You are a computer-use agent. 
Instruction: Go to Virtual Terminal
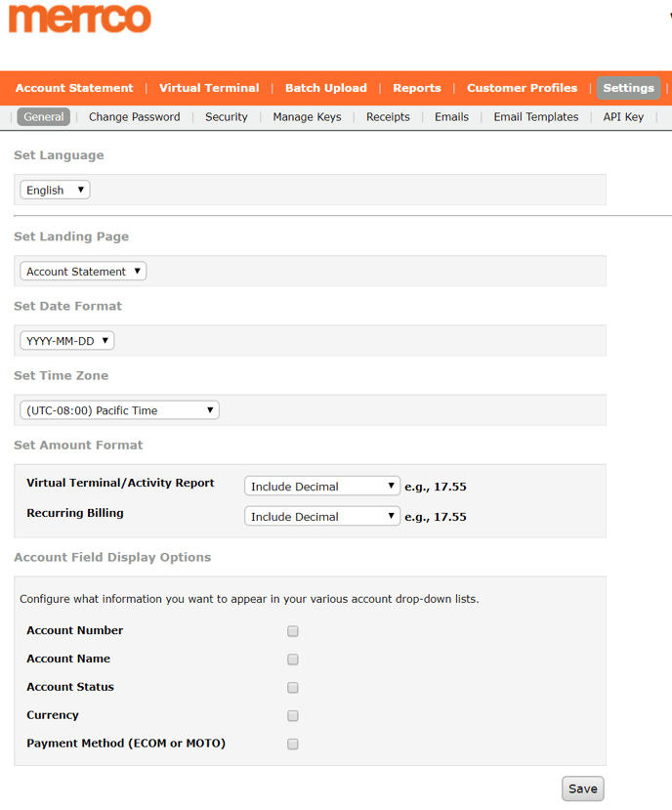(x=209, y=88)
